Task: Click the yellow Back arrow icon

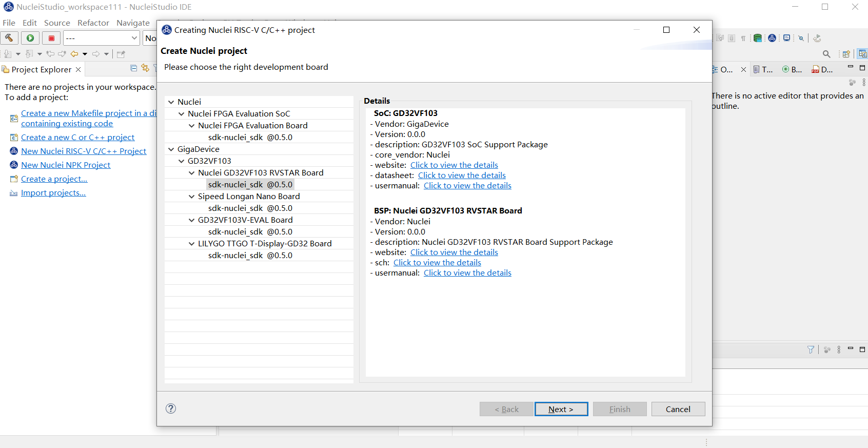Action: (74, 54)
